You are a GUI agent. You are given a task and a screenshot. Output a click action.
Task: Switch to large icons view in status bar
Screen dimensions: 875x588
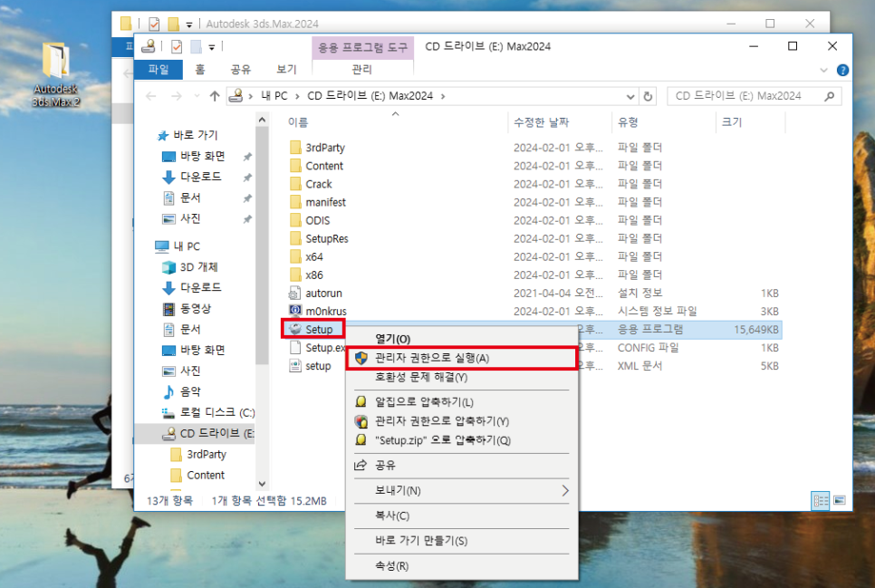pyautogui.click(x=840, y=500)
